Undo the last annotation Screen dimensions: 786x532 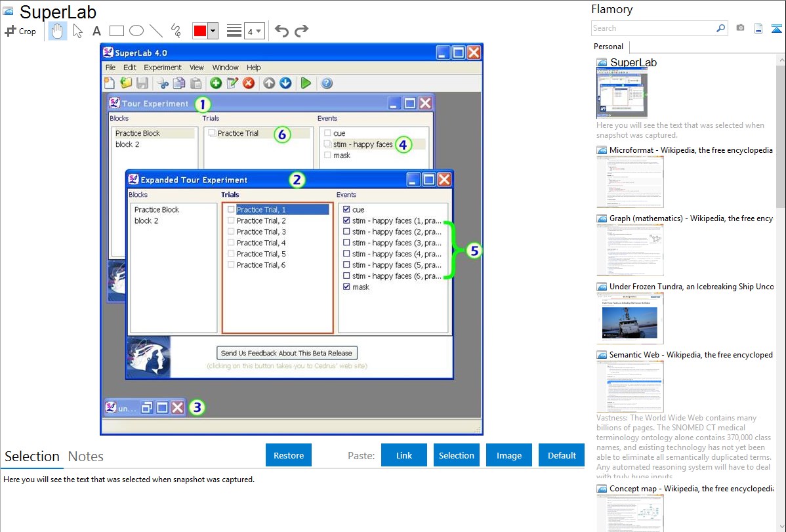[x=281, y=31]
